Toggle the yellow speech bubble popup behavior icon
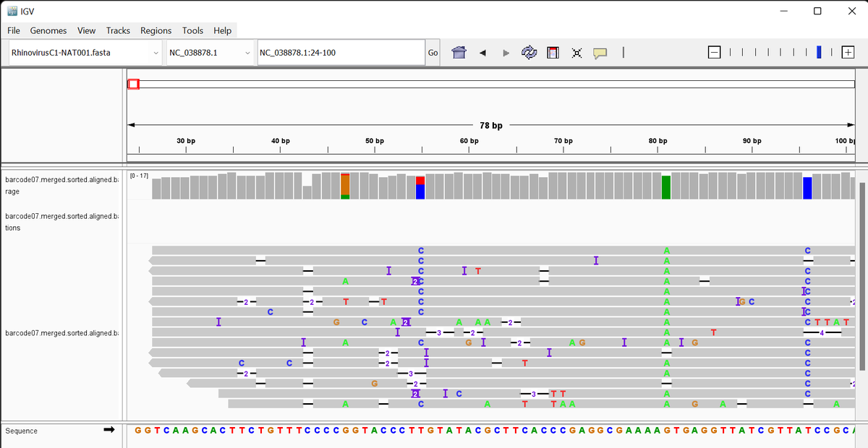The height and width of the screenshot is (448, 868). click(x=600, y=53)
